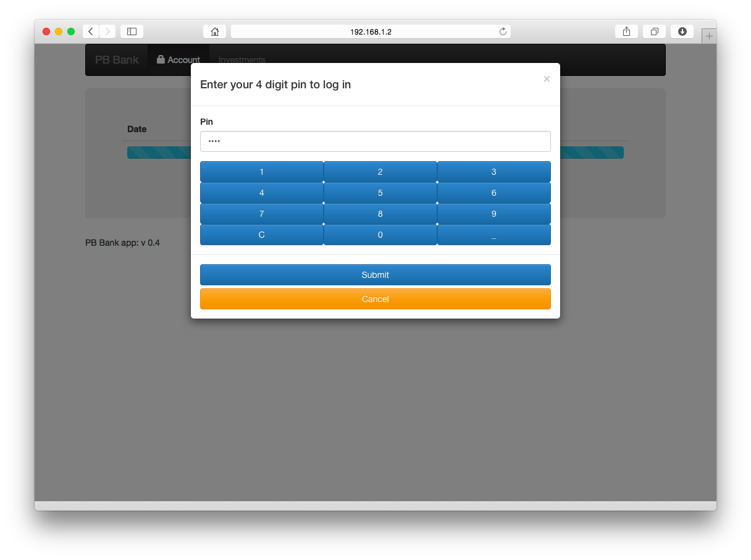This screenshot has height=560, width=751.
Task: Tap keypad digit 6
Action: pos(494,193)
